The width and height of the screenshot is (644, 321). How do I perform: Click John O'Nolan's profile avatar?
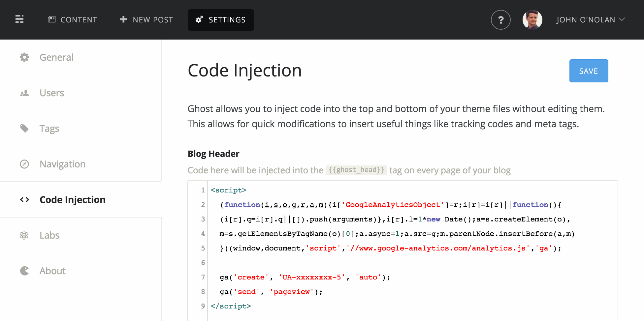coord(532,19)
